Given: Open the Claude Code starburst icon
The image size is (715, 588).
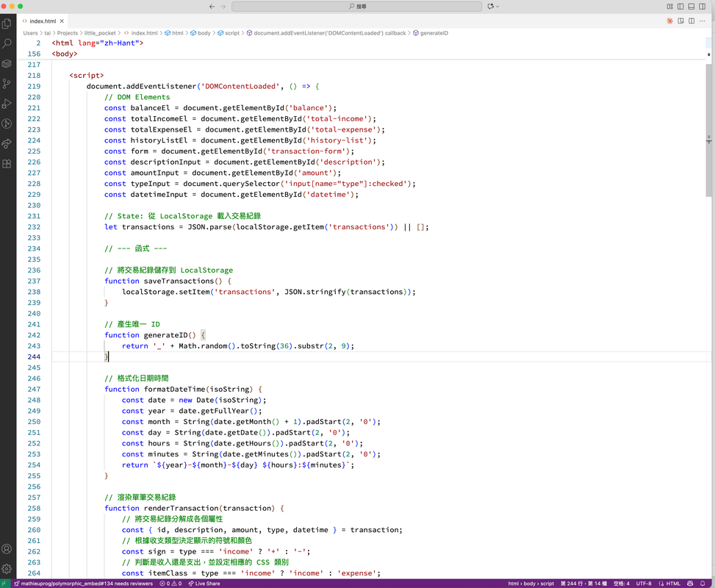Looking at the screenshot, I should click(669, 21).
